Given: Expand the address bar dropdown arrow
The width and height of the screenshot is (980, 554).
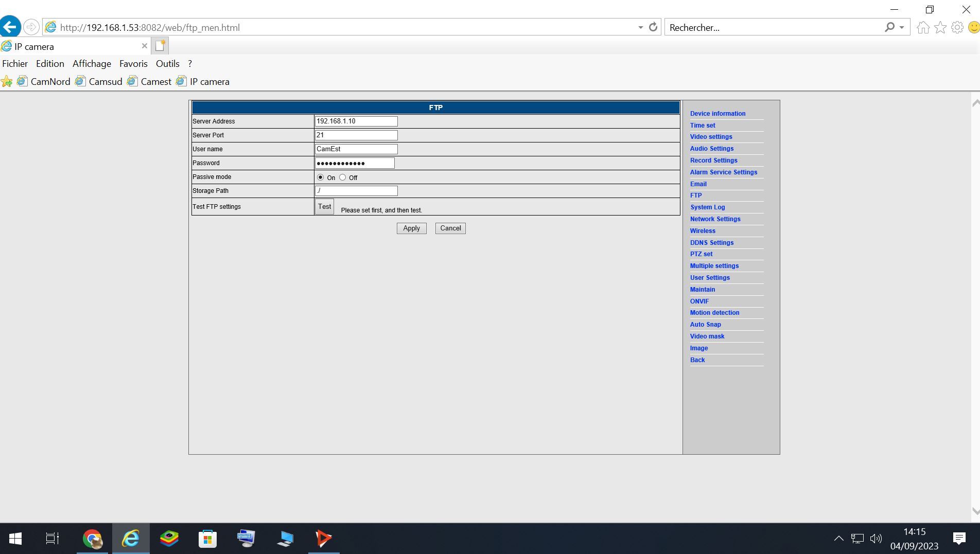Looking at the screenshot, I should pyautogui.click(x=640, y=27).
